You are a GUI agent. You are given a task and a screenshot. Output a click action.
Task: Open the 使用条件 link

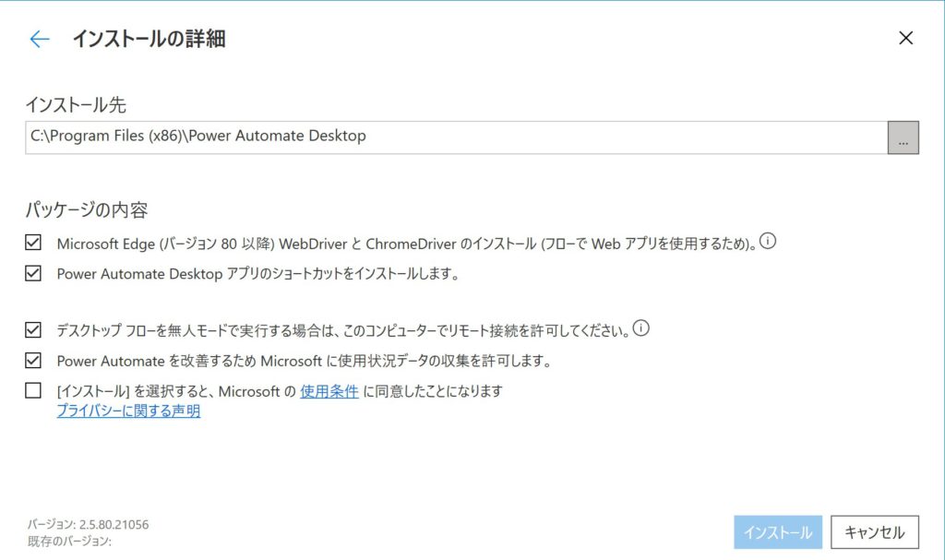coord(329,391)
